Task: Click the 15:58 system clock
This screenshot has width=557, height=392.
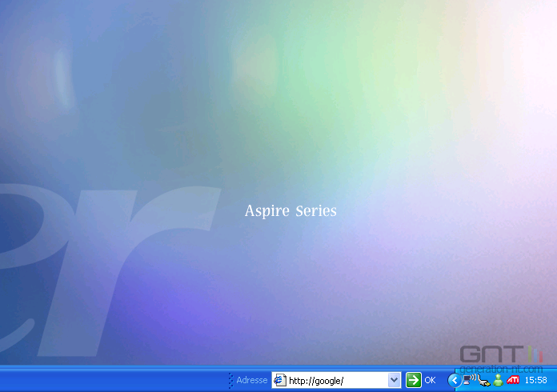Action: 535,380
